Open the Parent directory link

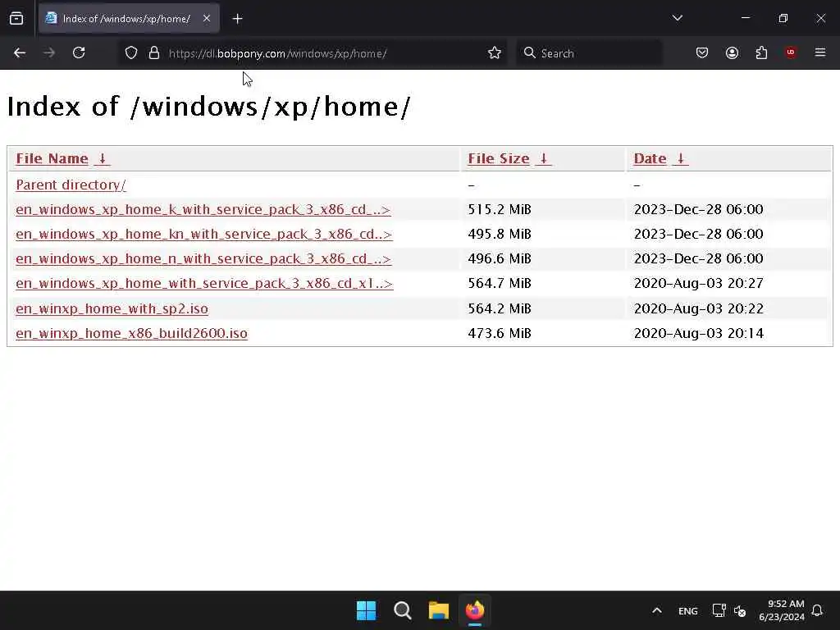click(71, 185)
